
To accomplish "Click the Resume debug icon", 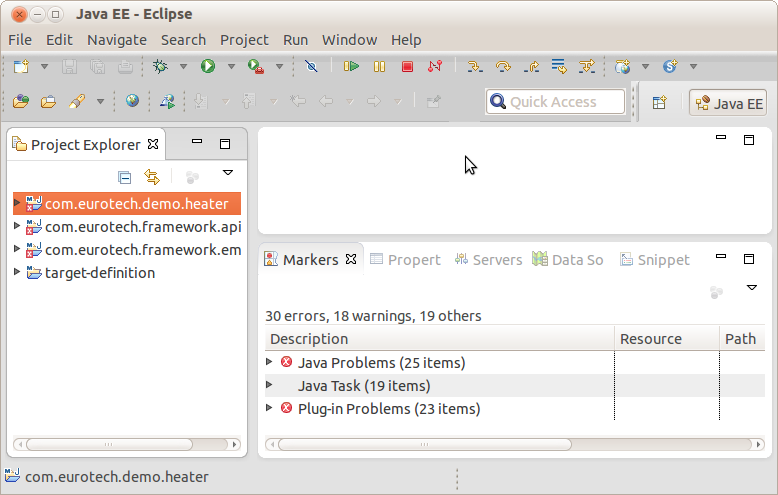I will click(351, 66).
